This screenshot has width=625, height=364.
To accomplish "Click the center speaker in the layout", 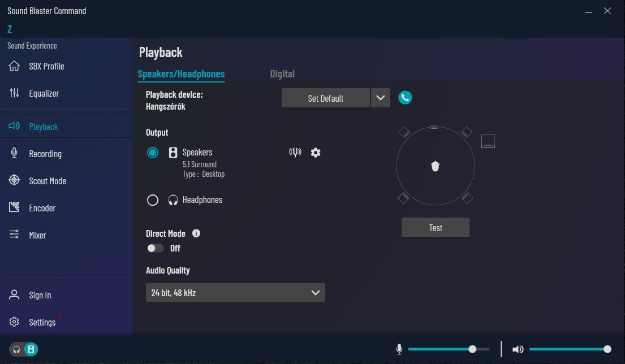I will click(x=434, y=127).
